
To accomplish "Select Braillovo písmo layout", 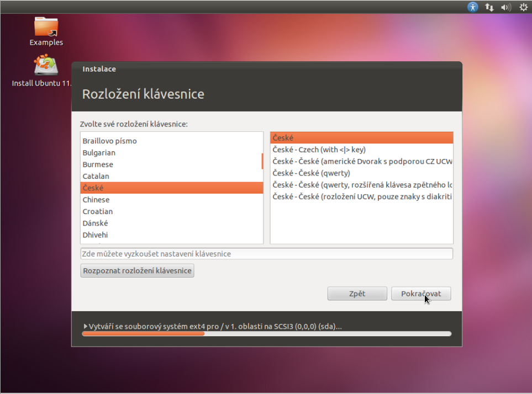I will pos(171,141).
